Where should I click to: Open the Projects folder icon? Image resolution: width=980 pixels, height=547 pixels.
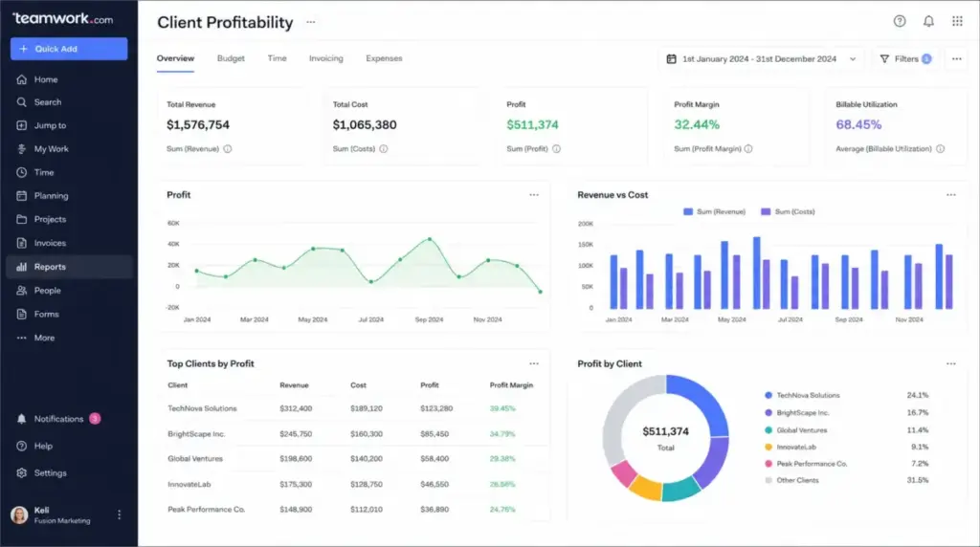[22, 219]
